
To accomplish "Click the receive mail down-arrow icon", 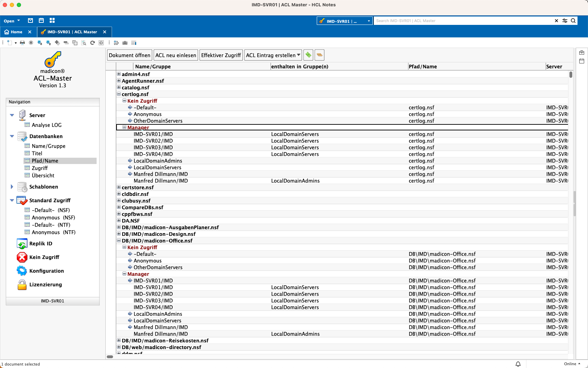I will tap(40, 43).
